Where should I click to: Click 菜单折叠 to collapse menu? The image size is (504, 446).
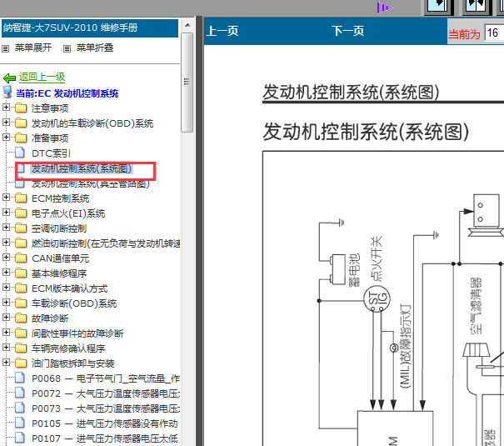coord(95,48)
